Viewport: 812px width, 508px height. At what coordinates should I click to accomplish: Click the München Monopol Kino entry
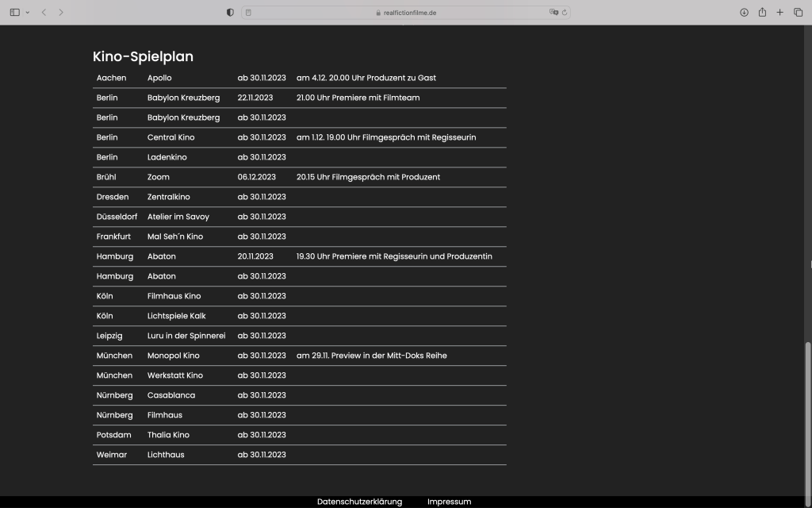pyautogui.click(x=173, y=356)
